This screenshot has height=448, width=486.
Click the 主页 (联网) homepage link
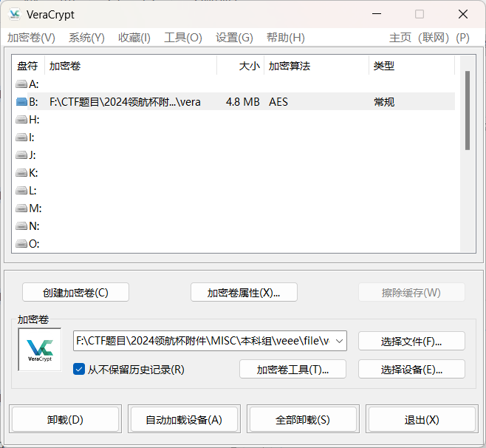pyautogui.click(x=419, y=38)
